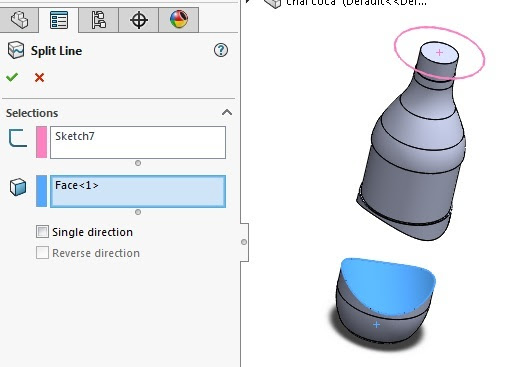Screen dimensions: 518x367
Task: Click the panel collapse handle on divider
Action: pos(244,242)
